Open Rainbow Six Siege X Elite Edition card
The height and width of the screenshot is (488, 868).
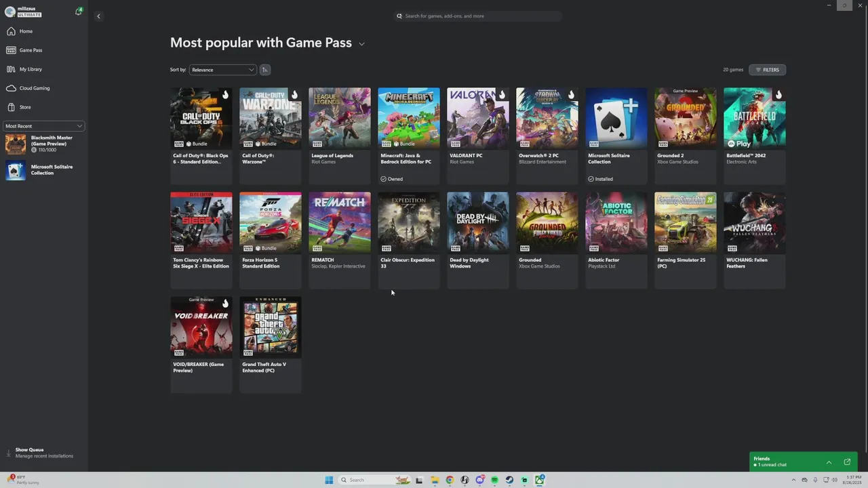(x=201, y=240)
